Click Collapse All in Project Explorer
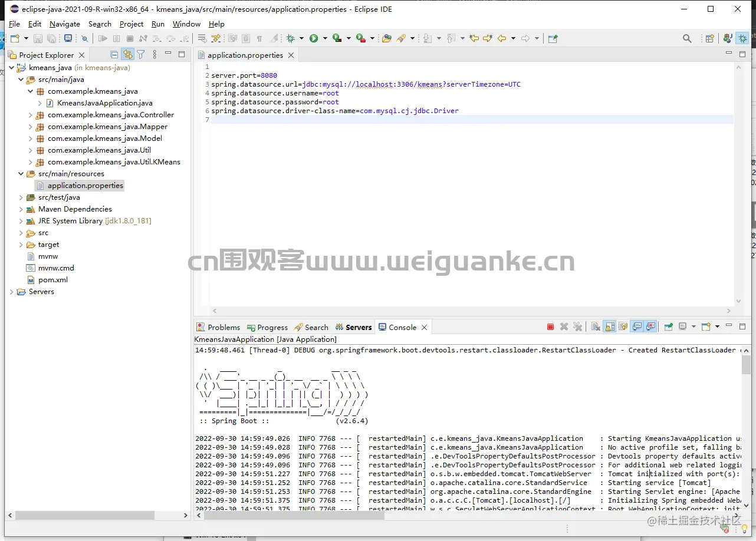The image size is (756, 541). [x=114, y=55]
